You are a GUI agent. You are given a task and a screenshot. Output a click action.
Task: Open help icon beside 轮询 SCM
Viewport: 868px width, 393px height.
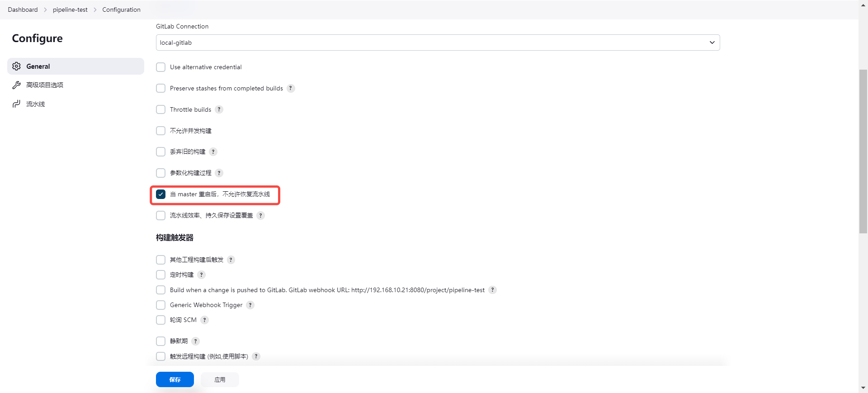pyautogui.click(x=204, y=320)
